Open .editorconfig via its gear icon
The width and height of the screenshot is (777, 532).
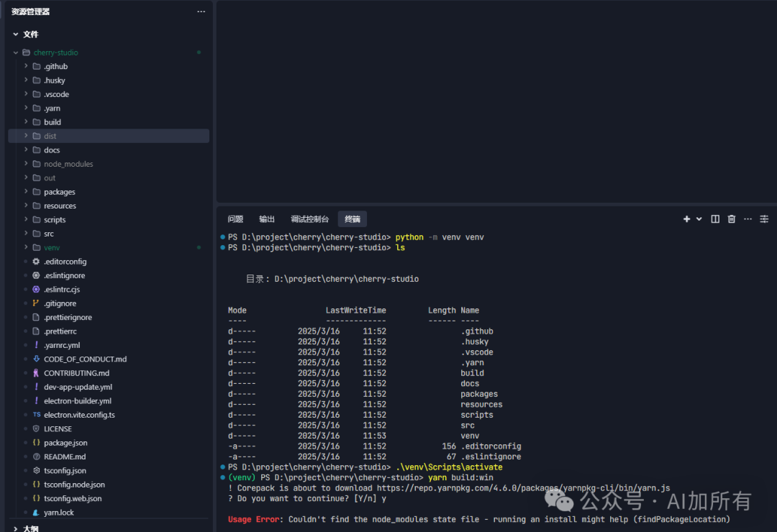pos(36,262)
